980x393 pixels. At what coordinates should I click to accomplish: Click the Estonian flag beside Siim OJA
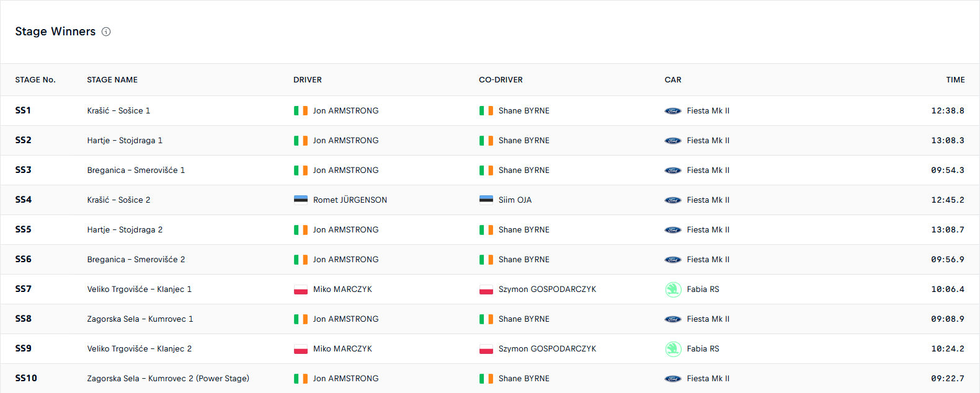pyautogui.click(x=486, y=200)
